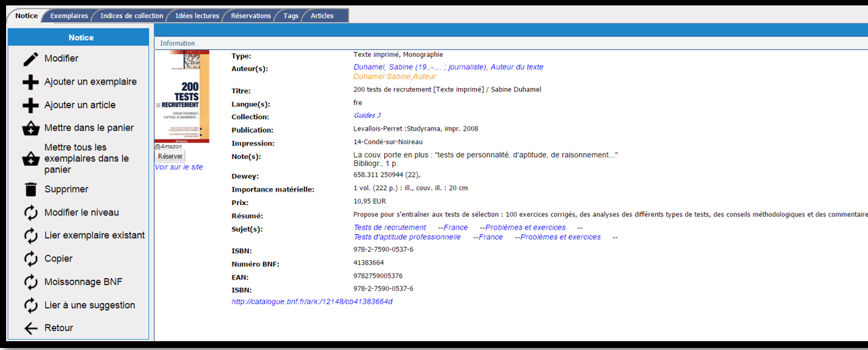
Task: Click the blue Notice sidebar header
Action: 79,37
